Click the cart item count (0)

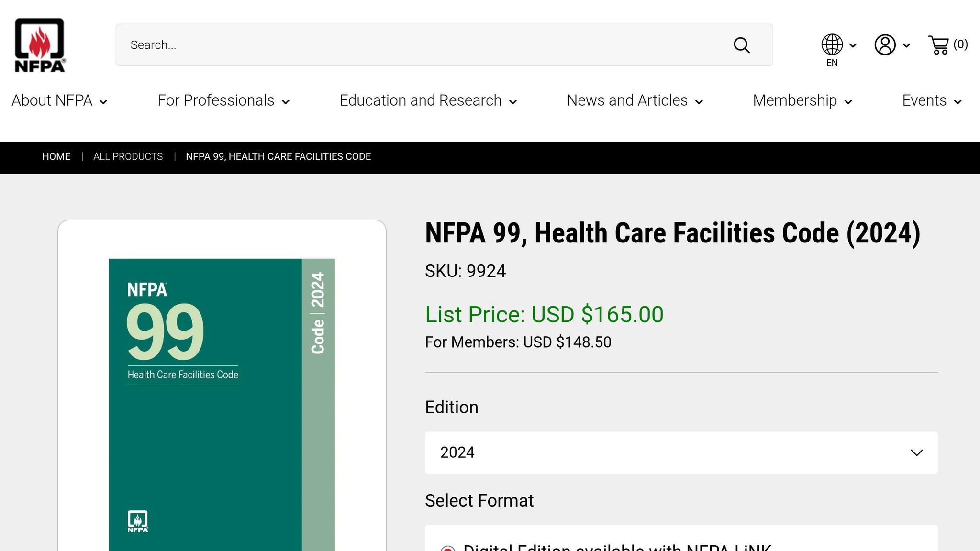[960, 44]
